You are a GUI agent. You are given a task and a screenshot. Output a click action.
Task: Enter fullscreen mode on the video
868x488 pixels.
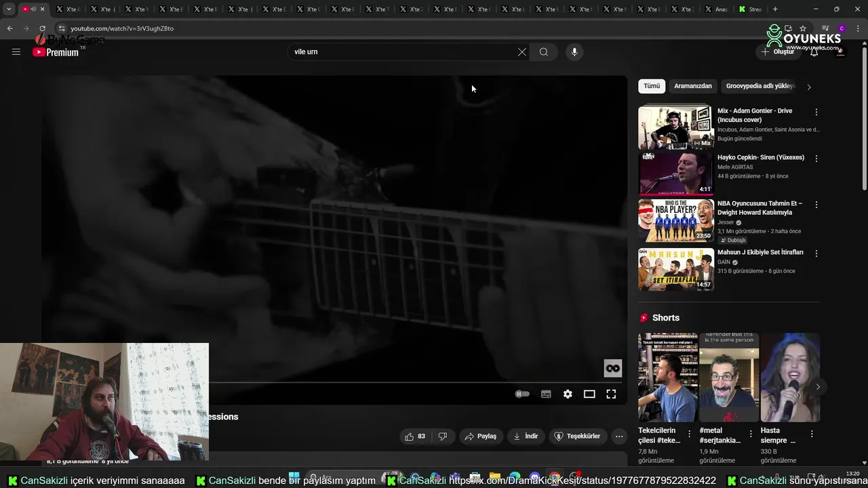coord(611,394)
